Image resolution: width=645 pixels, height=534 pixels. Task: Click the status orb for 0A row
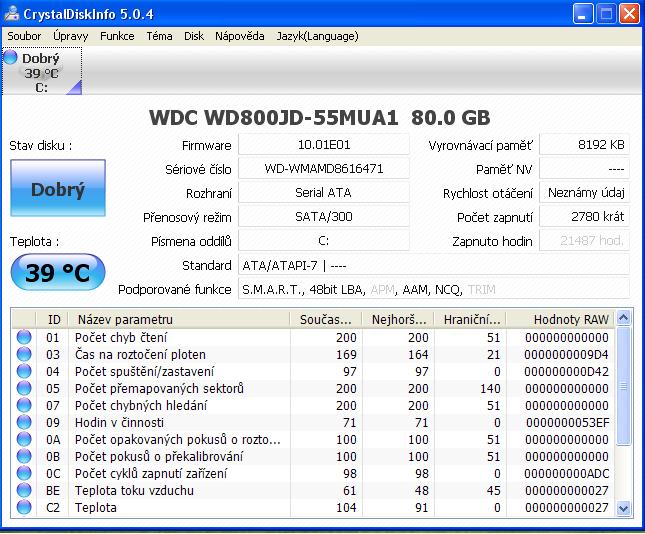tap(24, 439)
